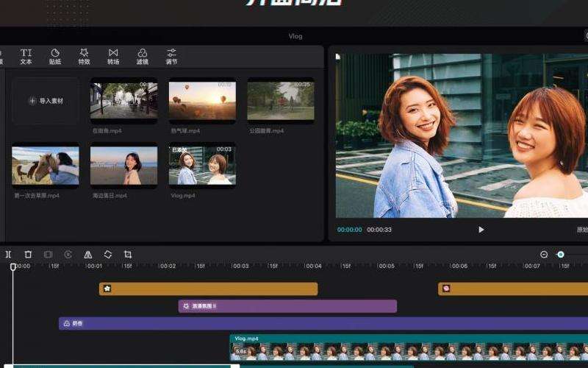
Task: Click the playhead handle at 00:00
Action: 13,266
